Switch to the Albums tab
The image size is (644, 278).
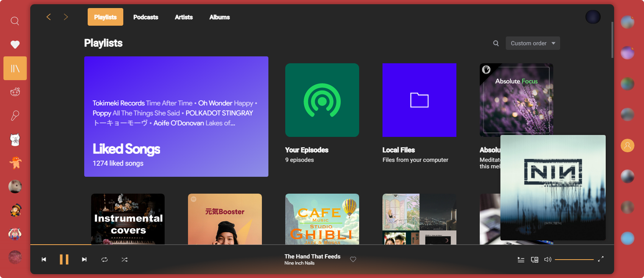[219, 17]
